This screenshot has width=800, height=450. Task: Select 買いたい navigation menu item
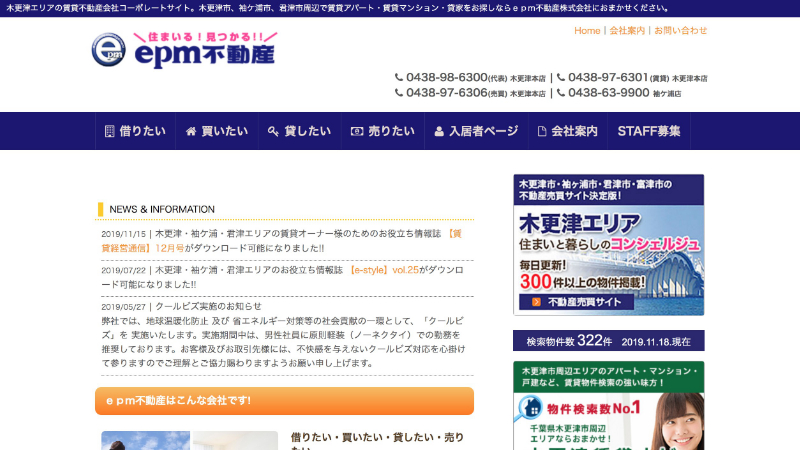click(x=217, y=131)
